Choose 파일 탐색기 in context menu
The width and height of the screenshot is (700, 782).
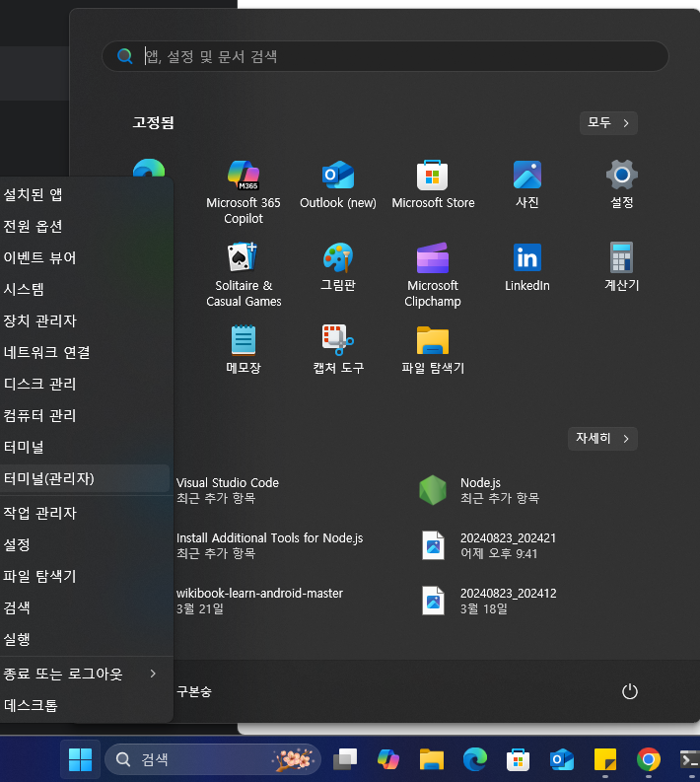[x=85, y=576]
